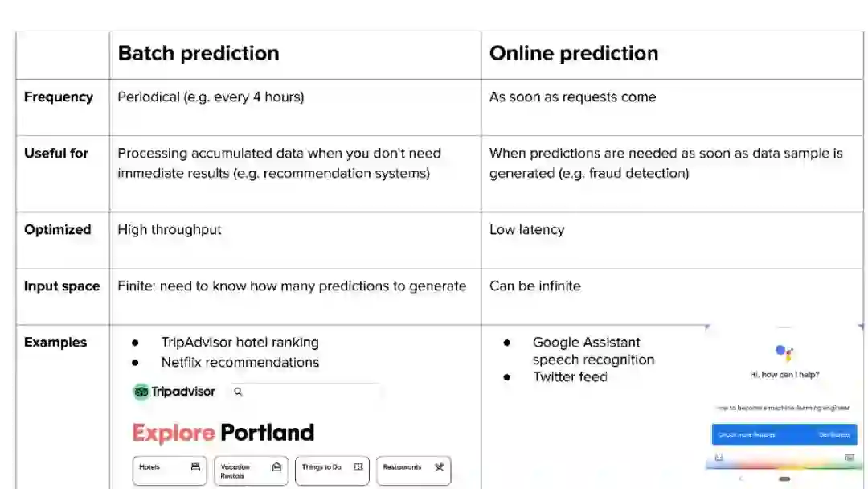Click the Batch prediction column header
The height and width of the screenshot is (489, 868).
(x=199, y=54)
